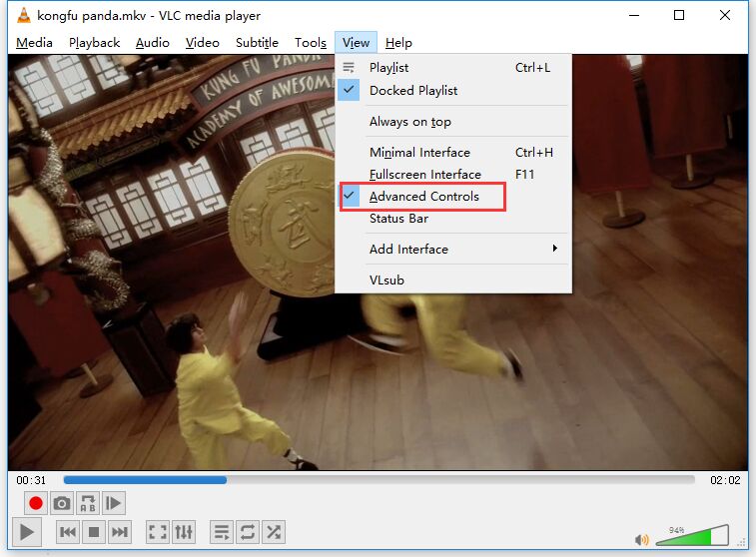The image size is (756, 557).
Task: Show the playlist via toolbar icon
Action: tap(222, 532)
